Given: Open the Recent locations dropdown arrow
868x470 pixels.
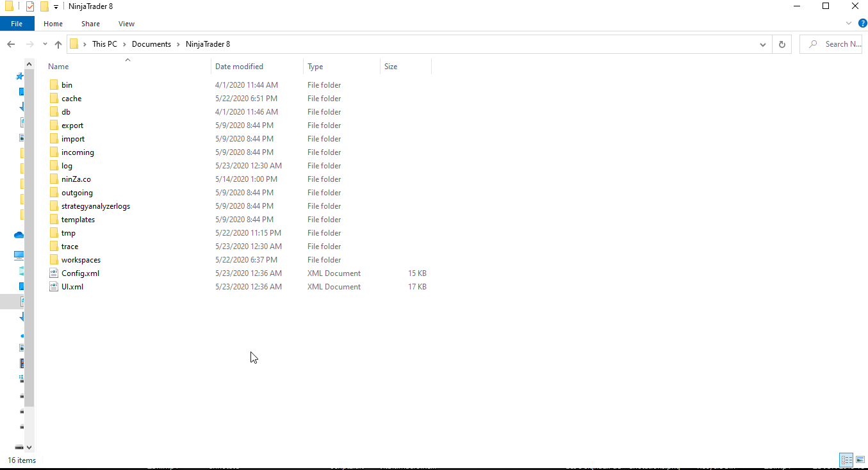Looking at the screenshot, I should pos(45,44).
